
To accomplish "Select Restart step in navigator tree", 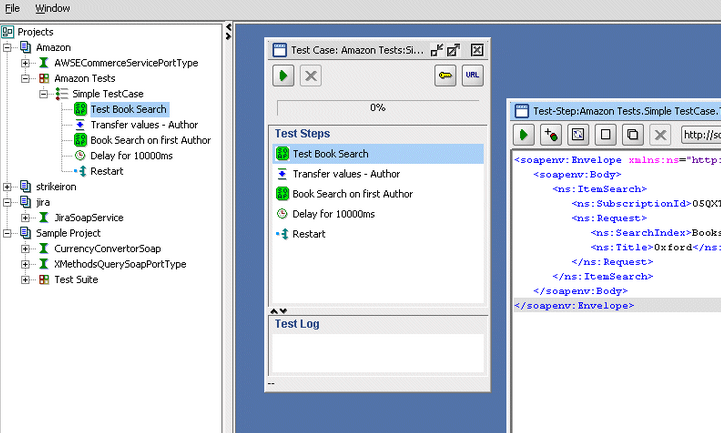I will click(107, 171).
